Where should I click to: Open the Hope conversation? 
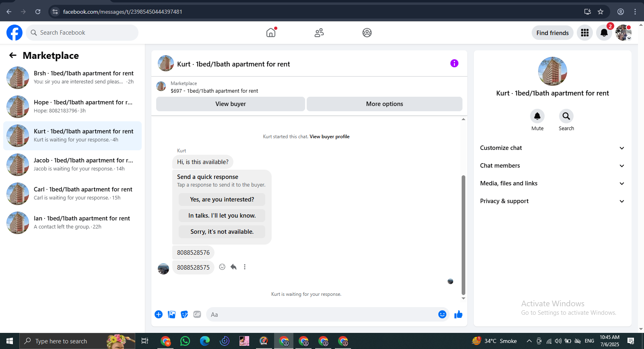pyautogui.click(x=72, y=107)
